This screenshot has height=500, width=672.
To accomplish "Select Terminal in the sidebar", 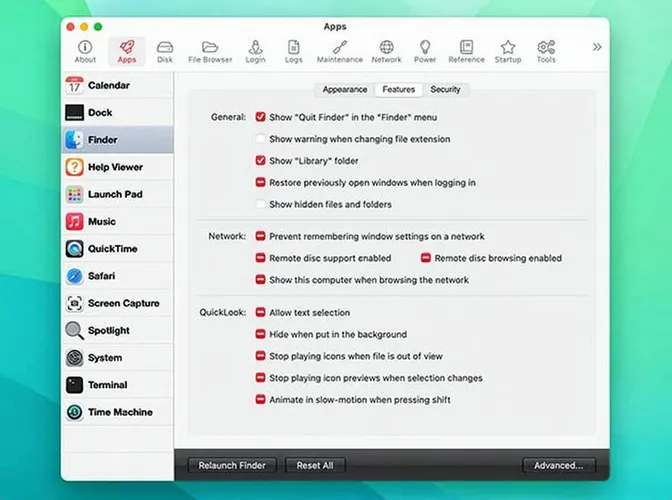I will point(118,385).
